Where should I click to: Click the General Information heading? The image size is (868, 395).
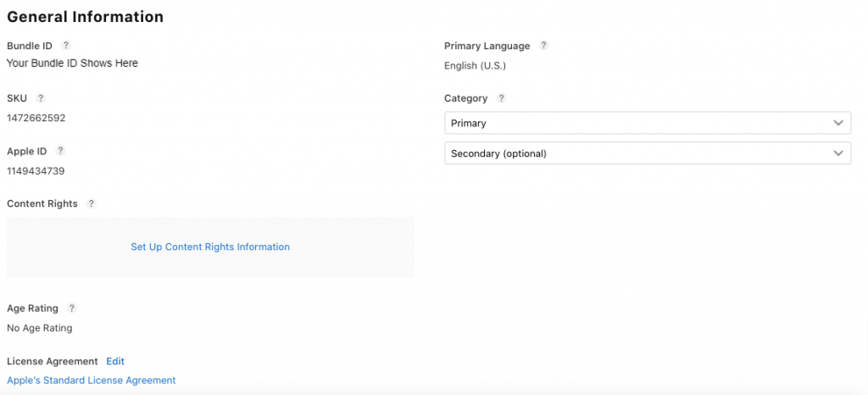pos(86,17)
